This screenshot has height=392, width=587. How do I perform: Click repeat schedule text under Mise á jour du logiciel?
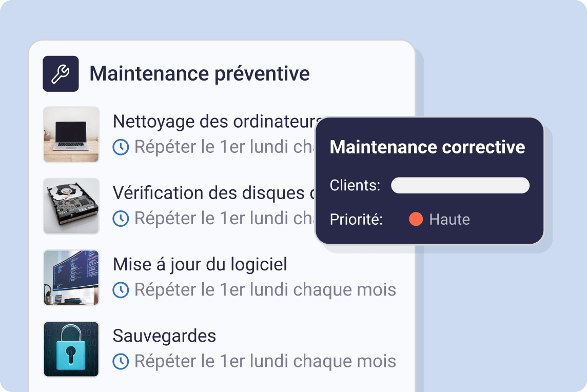(x=265, y=290)
